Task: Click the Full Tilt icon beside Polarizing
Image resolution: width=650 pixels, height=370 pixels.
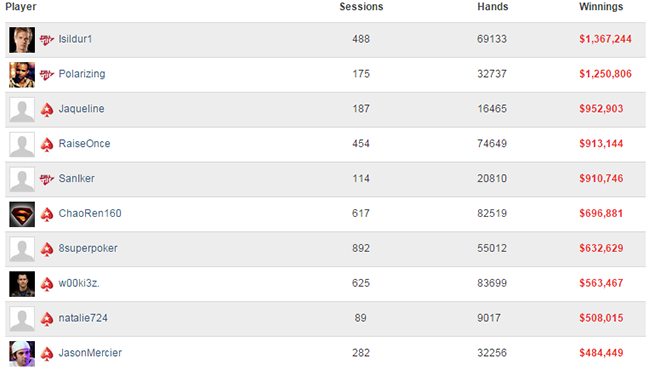Action: pyautogui.click(x=47, y=75)
